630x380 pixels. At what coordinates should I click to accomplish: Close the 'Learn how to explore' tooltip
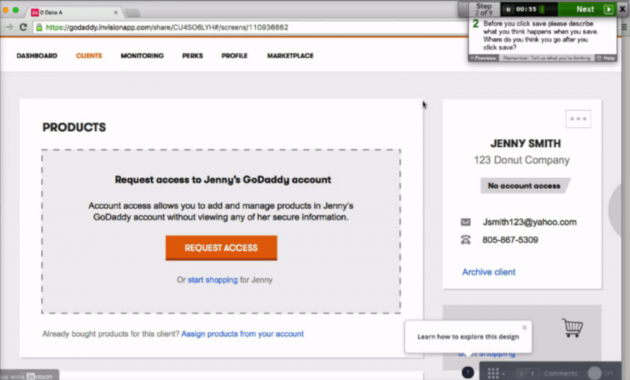[524, 327]
